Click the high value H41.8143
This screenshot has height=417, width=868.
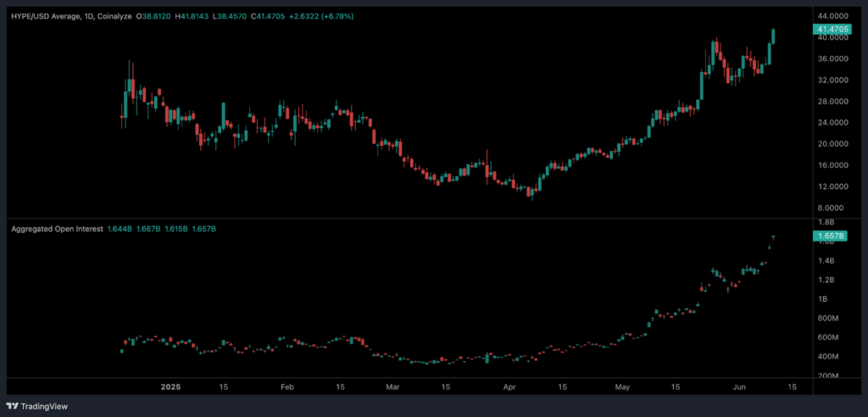[191, 17]
